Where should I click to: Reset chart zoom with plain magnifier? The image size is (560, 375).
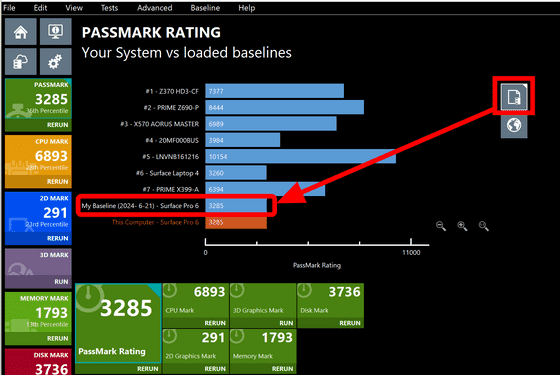[x=484, y=226]
